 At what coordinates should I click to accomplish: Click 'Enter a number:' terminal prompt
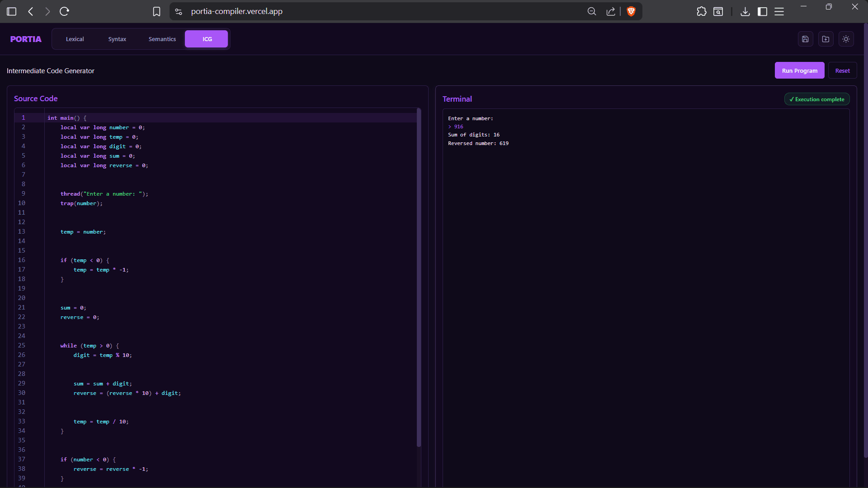pos(471,118)
